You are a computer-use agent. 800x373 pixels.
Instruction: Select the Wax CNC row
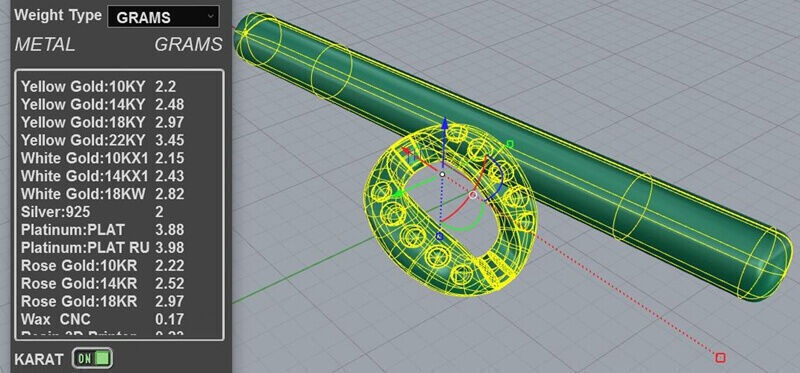(119, 319)
